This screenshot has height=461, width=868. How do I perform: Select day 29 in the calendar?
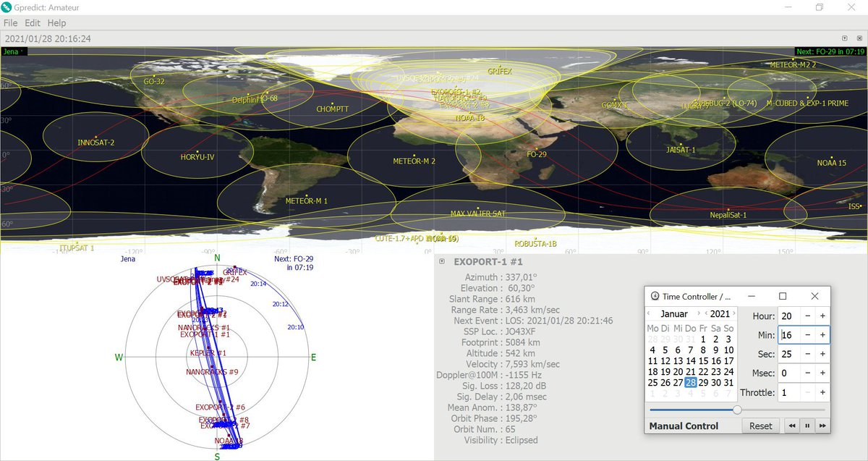pos(703,382)
